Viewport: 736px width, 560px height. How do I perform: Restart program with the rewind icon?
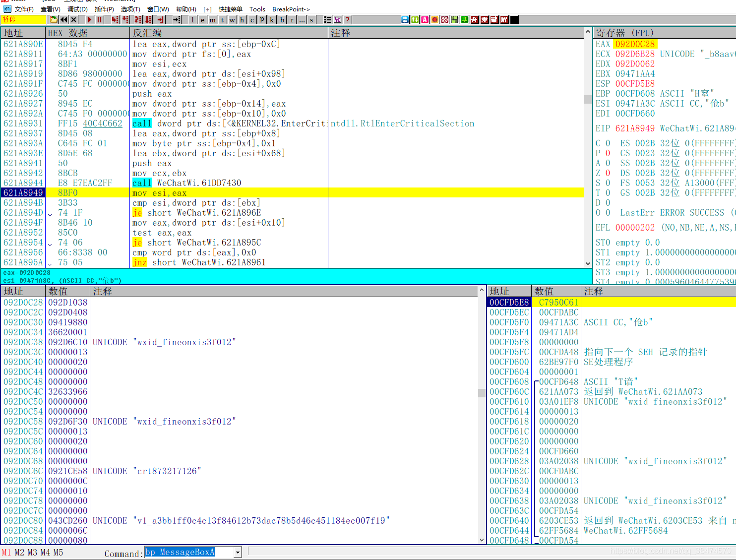point(64,20)
